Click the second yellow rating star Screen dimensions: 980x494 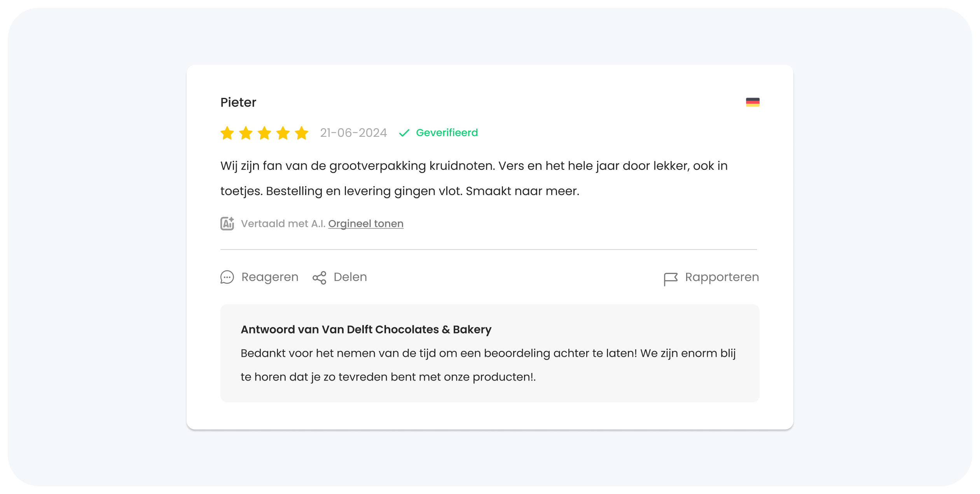[246, 133]
